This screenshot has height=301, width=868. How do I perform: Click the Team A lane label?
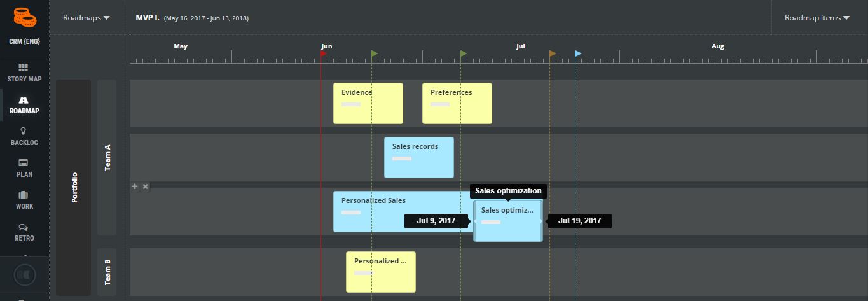(107, 157)
